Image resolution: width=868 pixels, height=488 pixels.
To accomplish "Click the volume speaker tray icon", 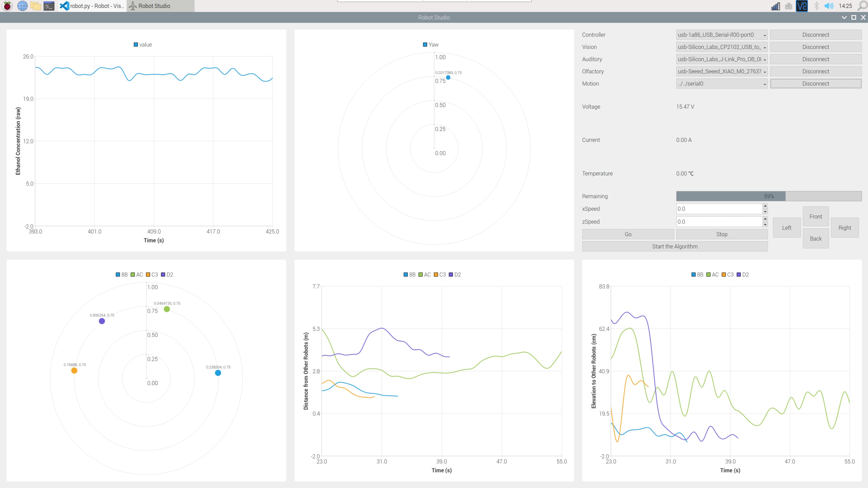I will 828,6.
